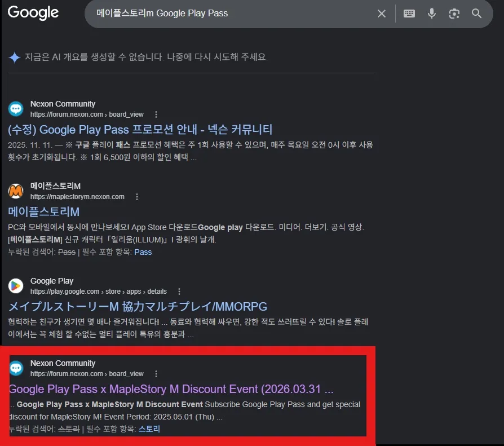This screenshot has height=446, width=504.
Task: Click the play.google.com store URL
Action: pyautogui.click(x=98, y=292)
